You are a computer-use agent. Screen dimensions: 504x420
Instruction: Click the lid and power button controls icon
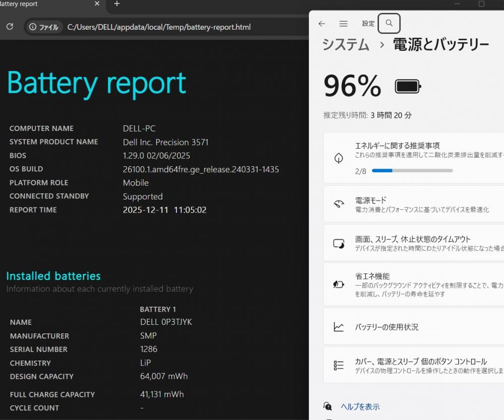[339, 366]
